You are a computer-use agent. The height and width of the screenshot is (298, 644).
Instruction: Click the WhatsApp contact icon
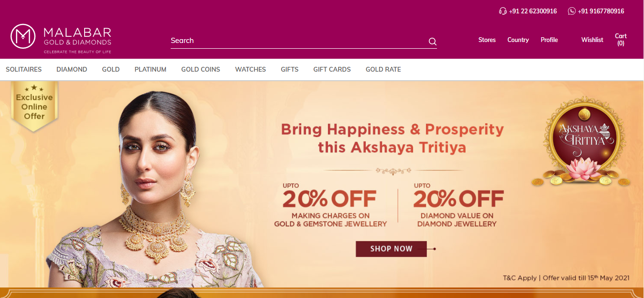pyautogui.click(x=572, y=11)
